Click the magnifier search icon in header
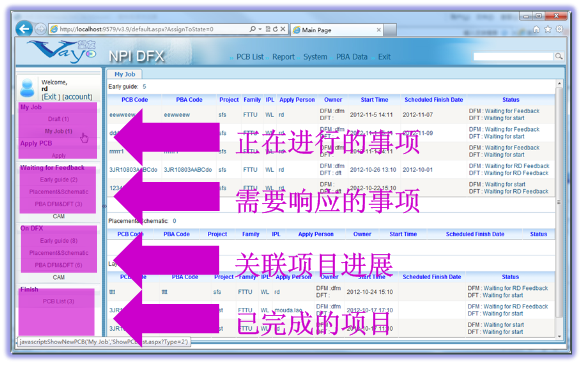Image resolution: width=584 pixels, height=367 pixels. [558, 56]
